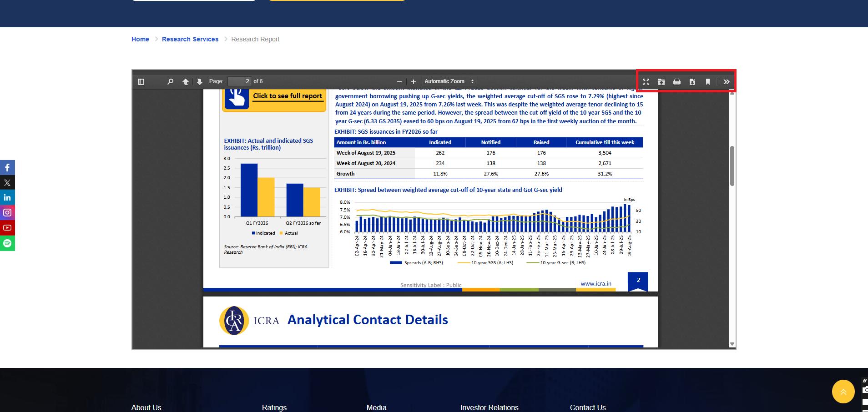Click the yellow scroll-to-top button
Viewport: 868px width, 412px height.
click(843, 392)
